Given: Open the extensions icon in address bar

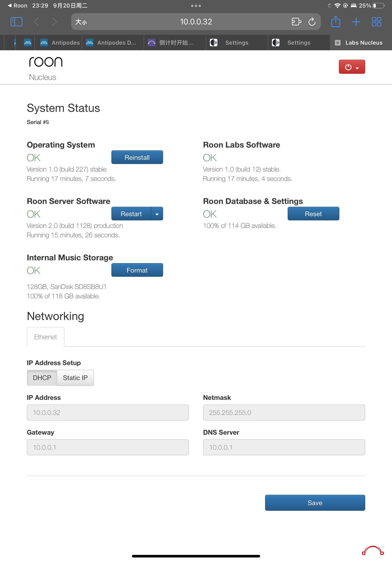Looking at the screenshot, I should tap(296, 22).
